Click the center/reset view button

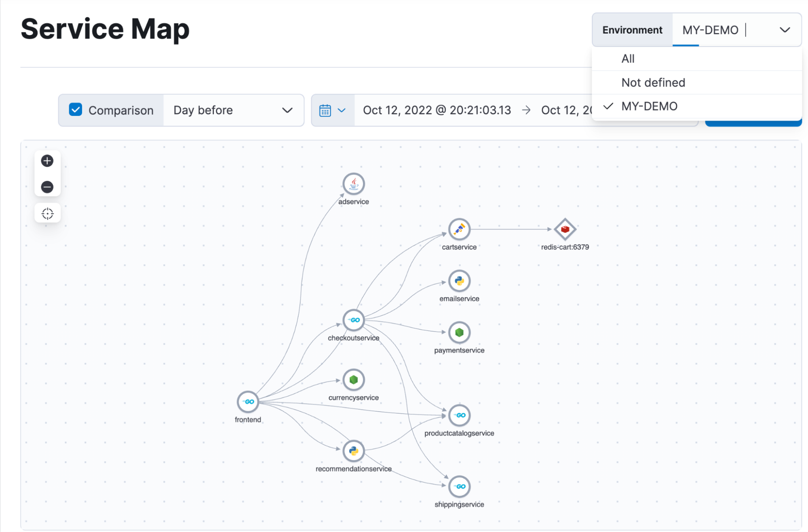[46, 213]
